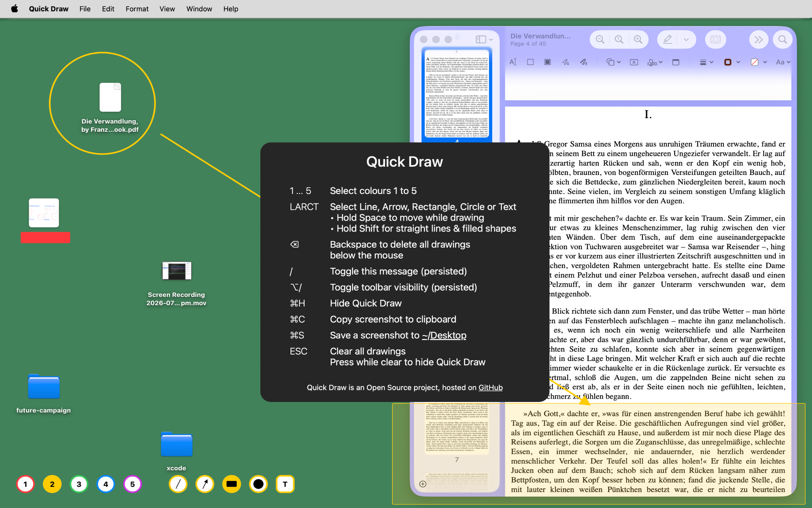
Task: Expand the sidebar view options chevron
Action: click(x=491, y=40)
